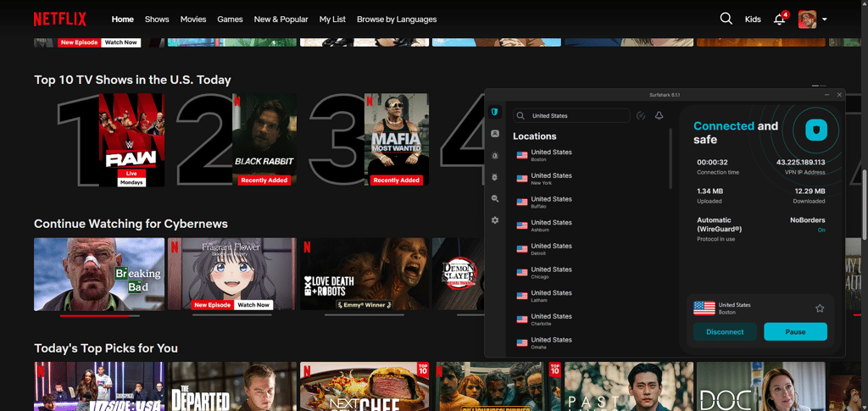Viewport: 868px width, 411px height.
Task: Click the Pause VPN button
Action: (795, 332)
